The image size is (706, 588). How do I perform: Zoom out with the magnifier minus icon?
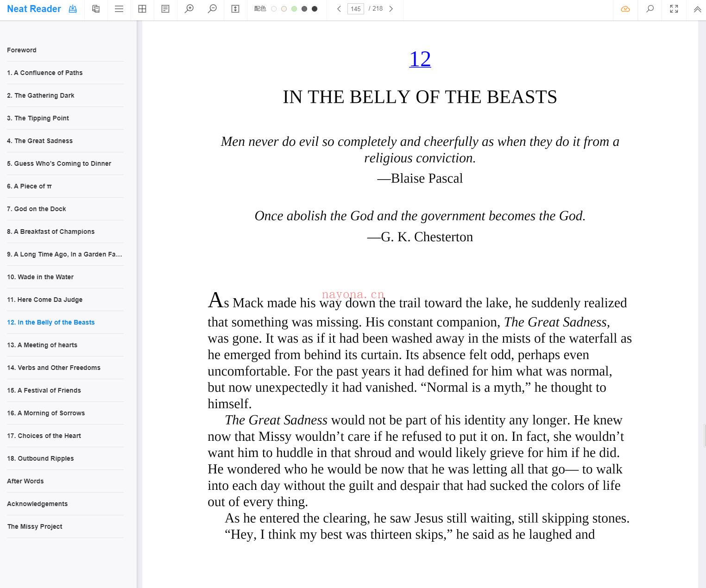point(212,9)
